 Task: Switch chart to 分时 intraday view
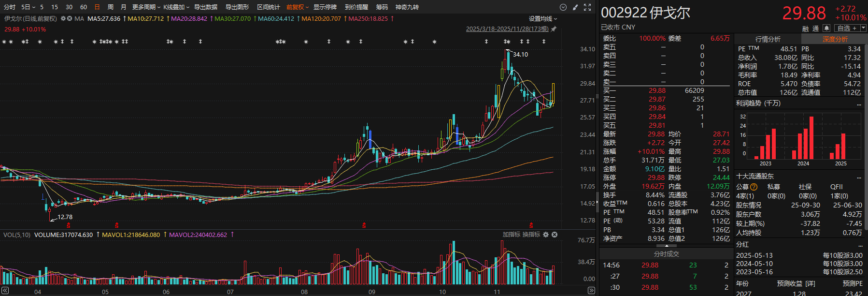coord(10,7)
